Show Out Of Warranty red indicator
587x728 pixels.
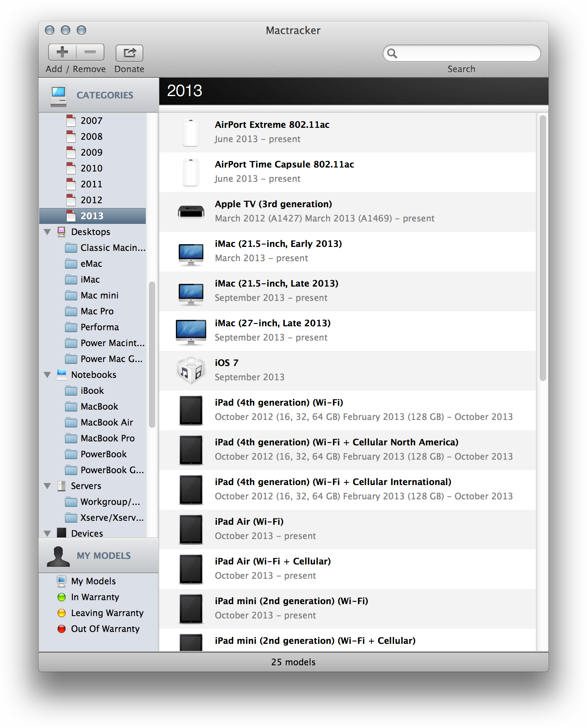[x=62, y=629]
